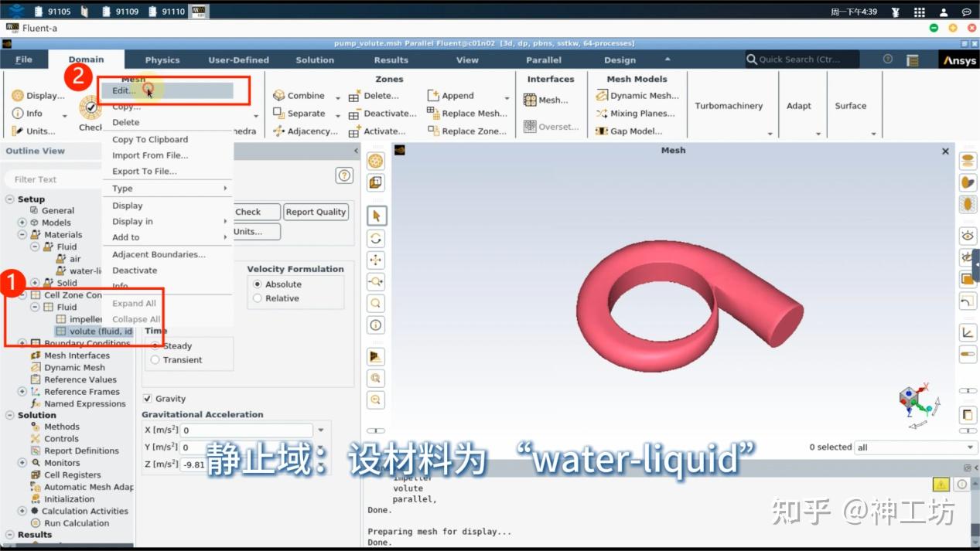Select the zoom in/out magnifier tool

click(x=376, y=281)
